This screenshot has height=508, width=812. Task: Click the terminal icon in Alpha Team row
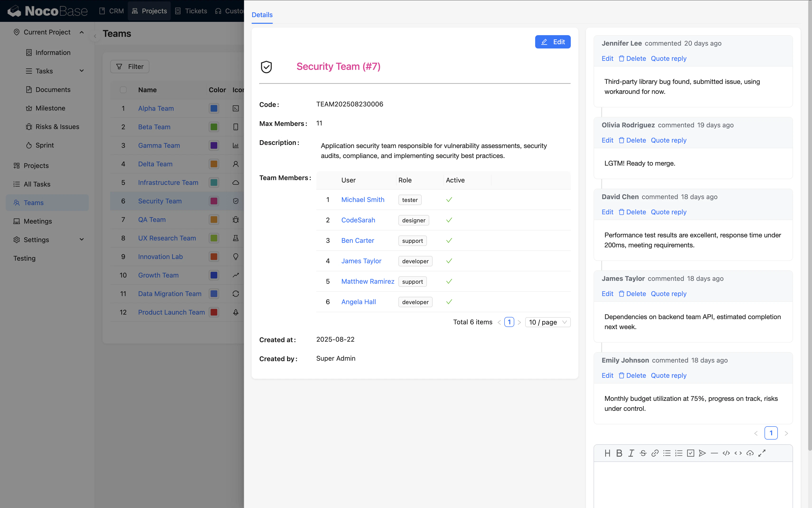[236, 108]
